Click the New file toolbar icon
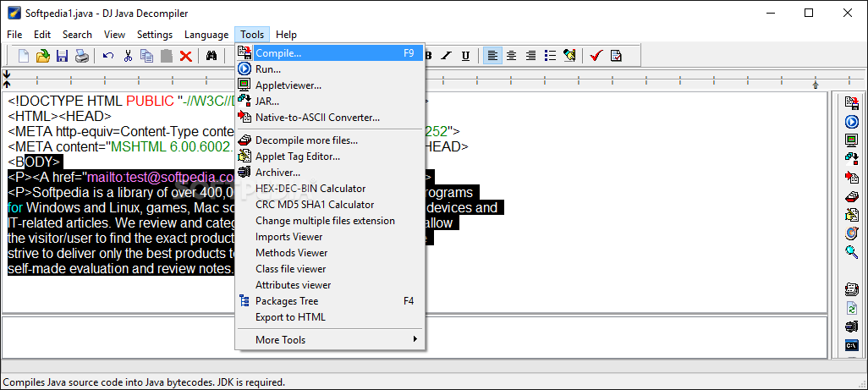This screenshot has height=390, width=868. click(x=23, y=56)
